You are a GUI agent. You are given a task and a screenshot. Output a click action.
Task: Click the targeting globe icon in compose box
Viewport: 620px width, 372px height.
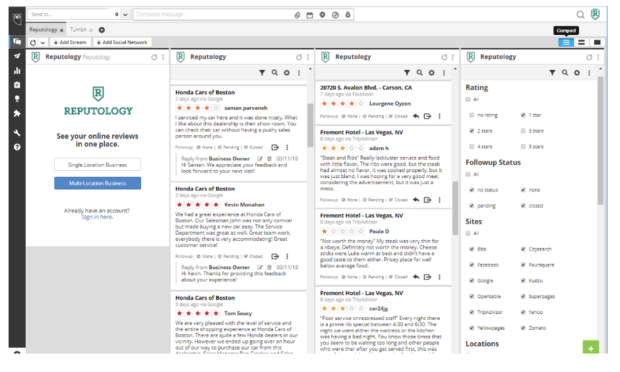tap(335, 15)
